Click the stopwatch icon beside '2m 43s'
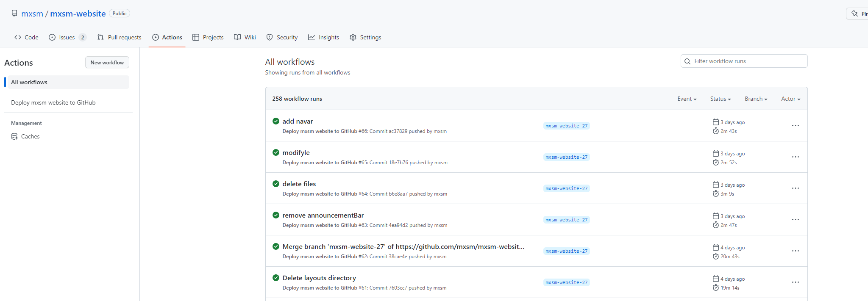 (716, 131)
